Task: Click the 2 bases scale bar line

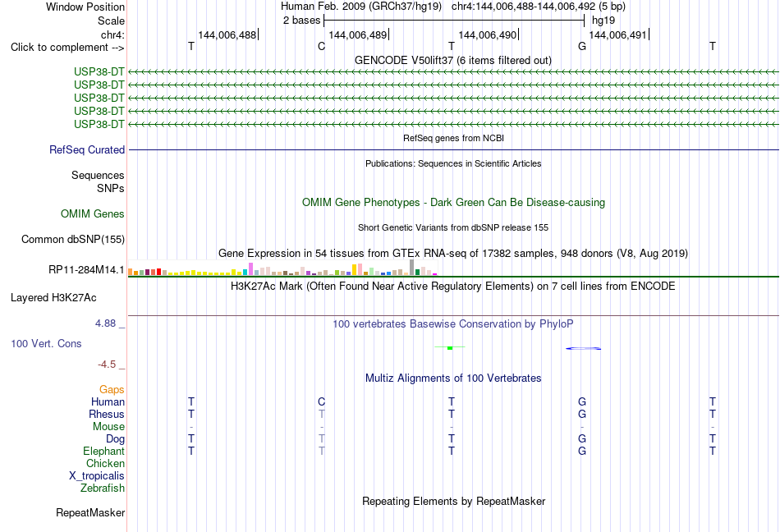Action: [x=454, y=21]
